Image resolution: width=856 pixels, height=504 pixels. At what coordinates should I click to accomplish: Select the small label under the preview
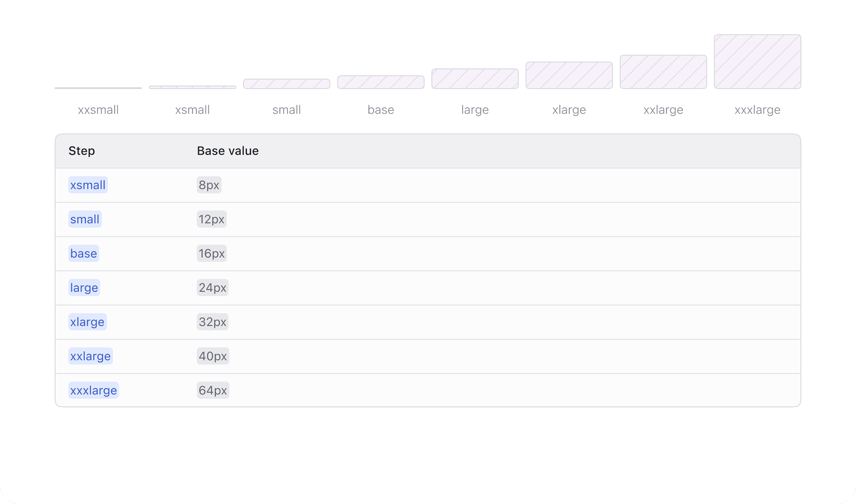coord(287,110)
